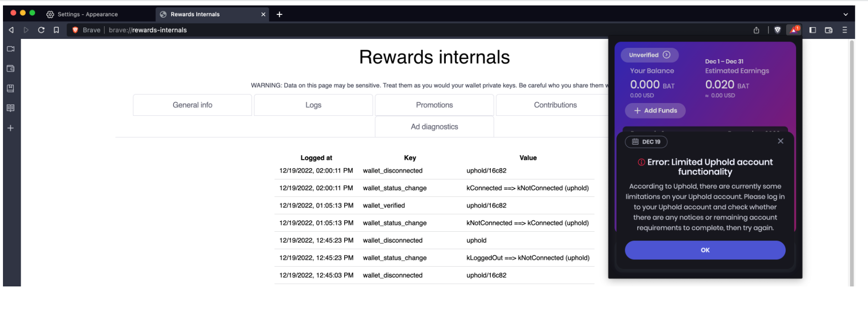Click the Brave lion icon in address bar
This screenshot has height=317, width=868.
click(x=75, y=30)
